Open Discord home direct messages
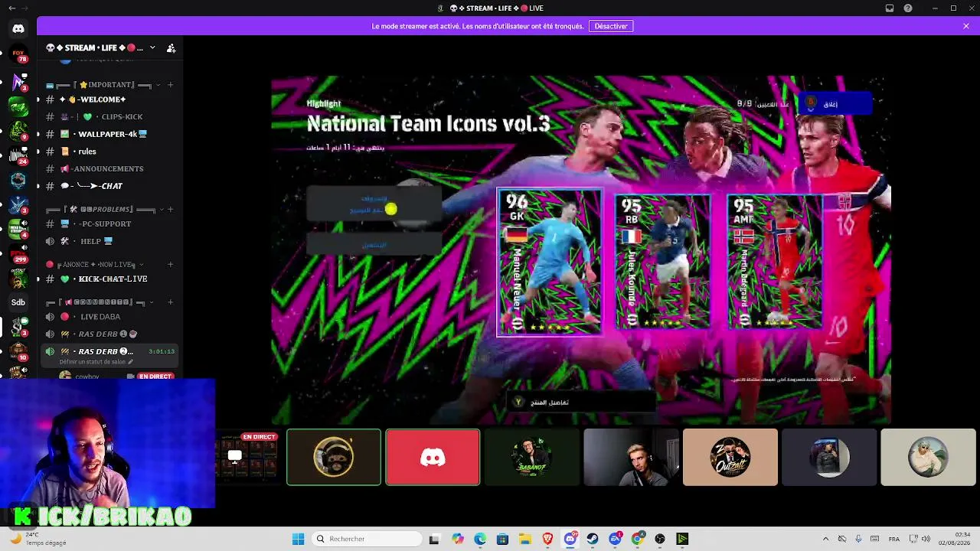 point(18,29)
